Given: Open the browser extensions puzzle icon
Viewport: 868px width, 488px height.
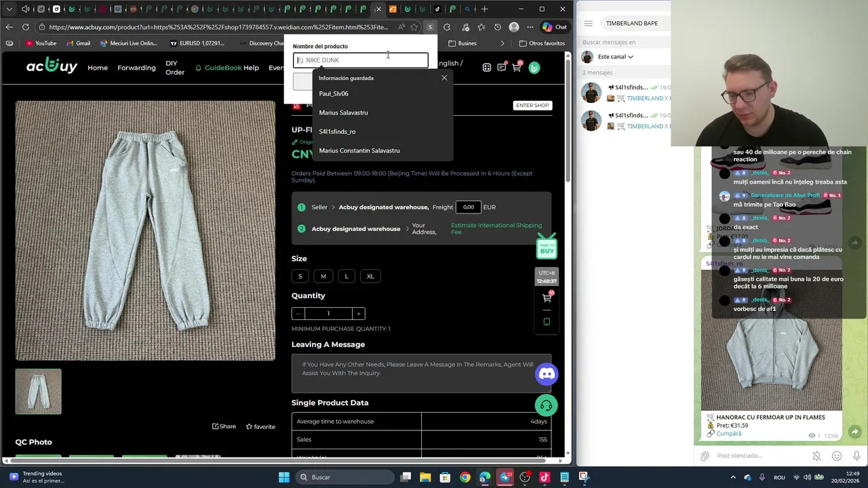Looking at the screenshot, I should (447, 27).
